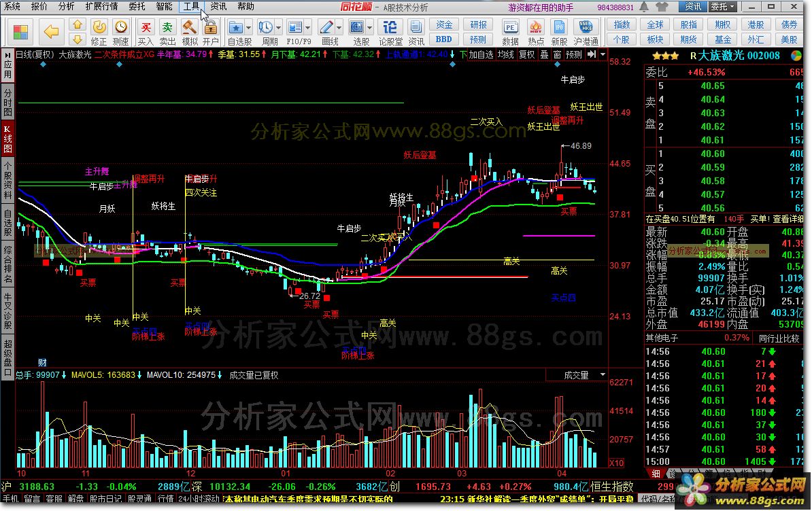Click the 研报 button
Screen dimensions: 812x511
tap(478, 24)
